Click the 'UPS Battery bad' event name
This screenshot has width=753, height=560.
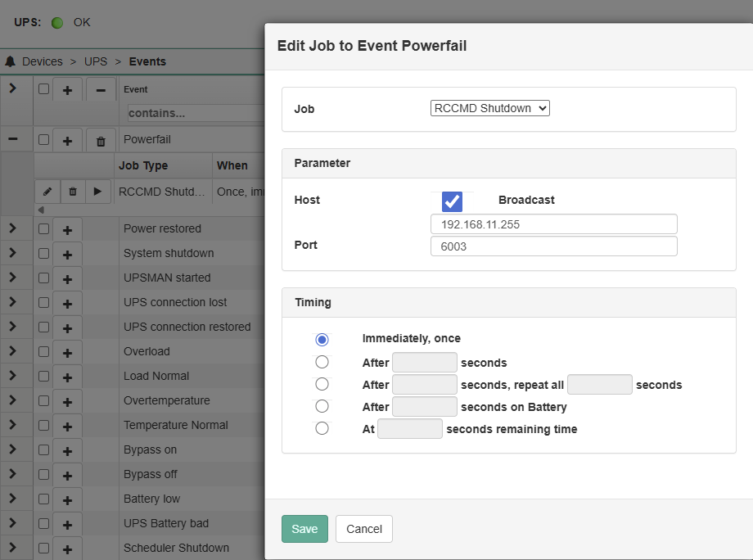point(166,523)
